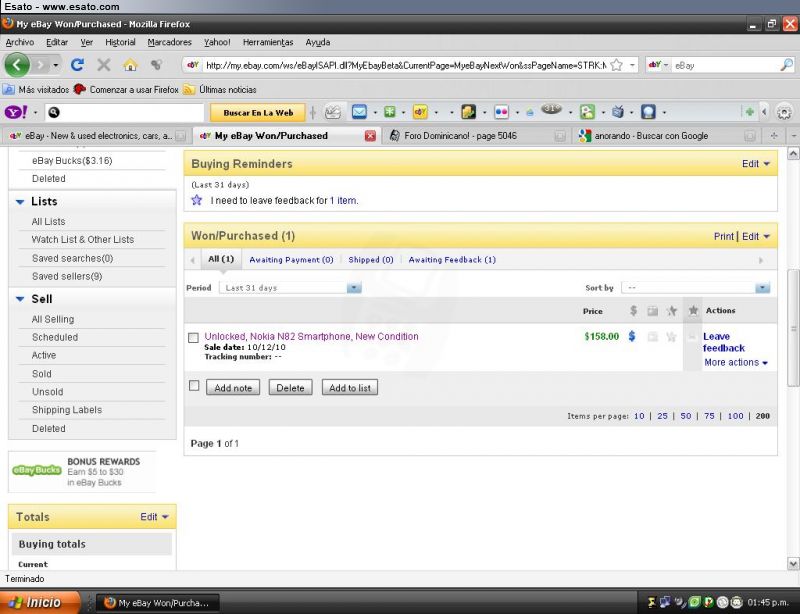Click the Add note button
800x614 pixels.
point(233,388)
